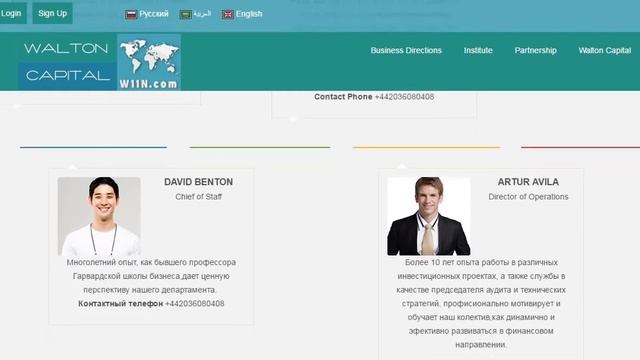This screenshot has height=360, width=640.
Task: Click Artur Avila's Russian biography text
Action: 481,303
